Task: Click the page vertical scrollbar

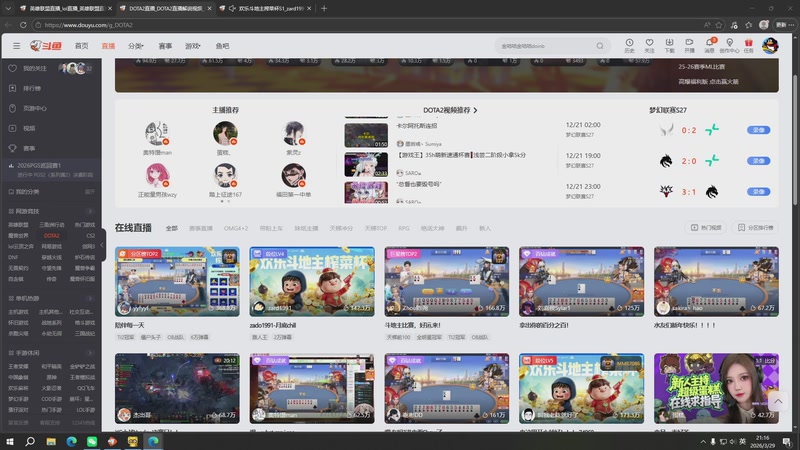Action: (795, 140)
